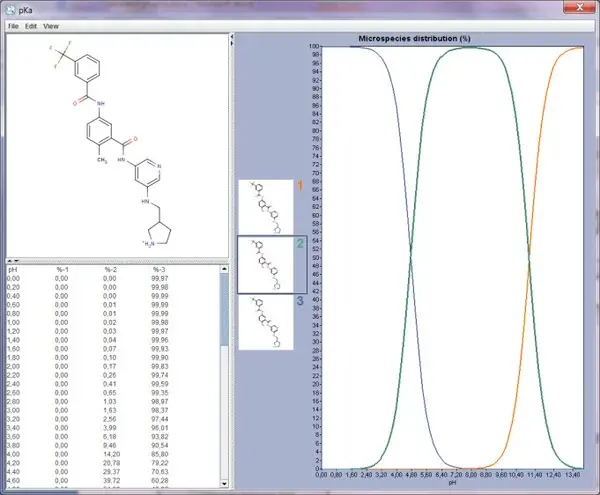Viewport: 600px width, 495px height.
Task: Click the '99,93' value in %-3 column
Action: click(160, 349)
